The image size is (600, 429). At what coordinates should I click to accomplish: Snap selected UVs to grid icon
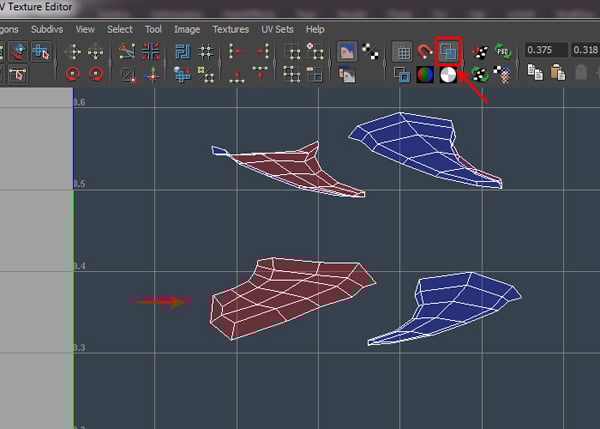tap(206, 51)
